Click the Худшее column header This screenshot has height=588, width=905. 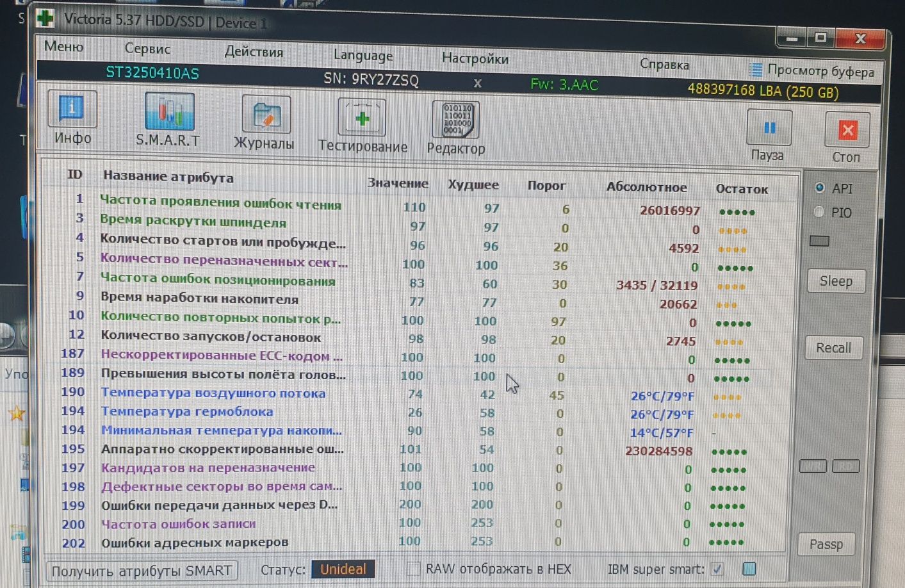click(x=473, y=184)
